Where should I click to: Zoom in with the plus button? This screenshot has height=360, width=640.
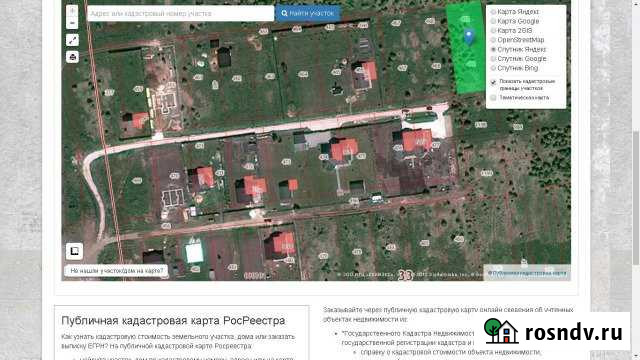coord(72,11)
